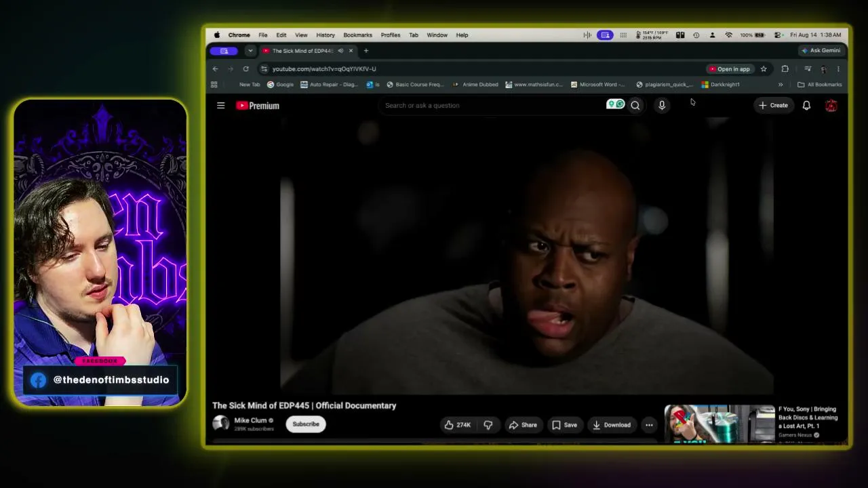Open the Darkknight1 bookmark
The height and width of the screenshot is (488, 868).
pos(720,85)
